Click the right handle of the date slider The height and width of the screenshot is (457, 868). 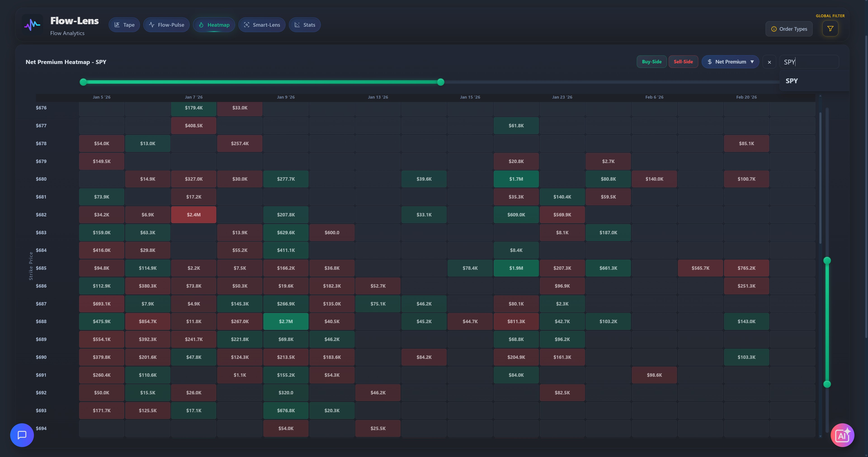coord(440,82)
